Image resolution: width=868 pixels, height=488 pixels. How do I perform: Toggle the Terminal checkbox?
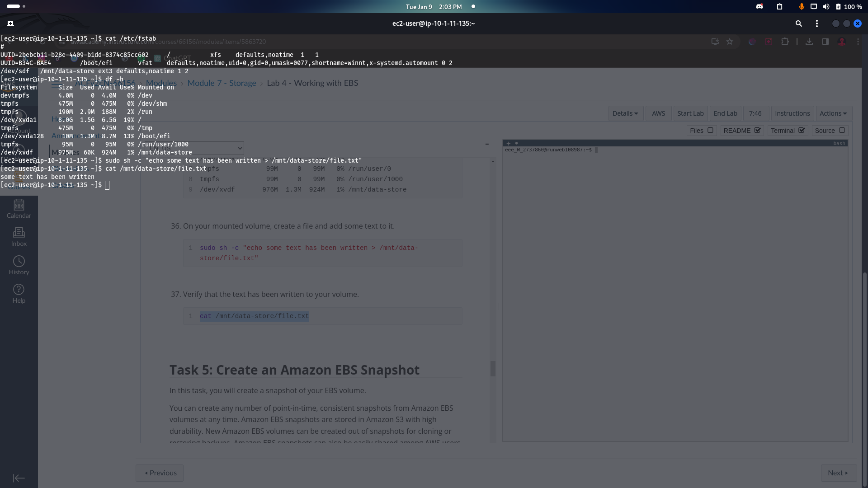tap(802, 130)
